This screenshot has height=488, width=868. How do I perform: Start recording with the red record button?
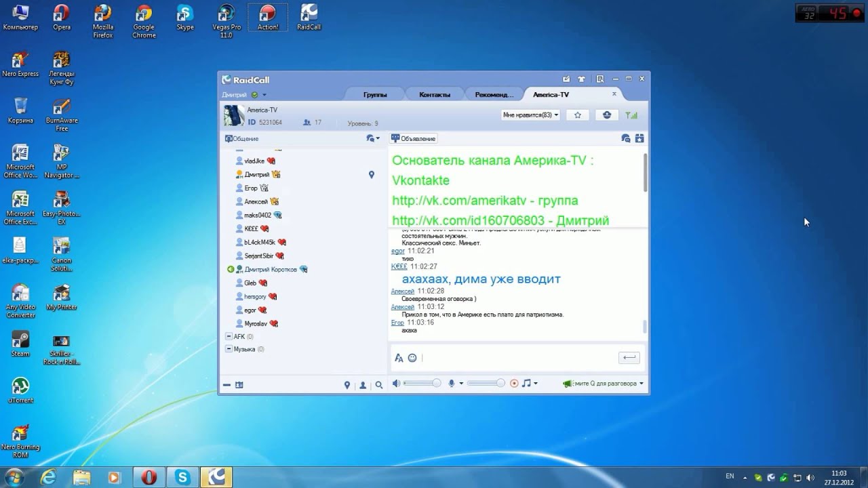coord(514,384)
